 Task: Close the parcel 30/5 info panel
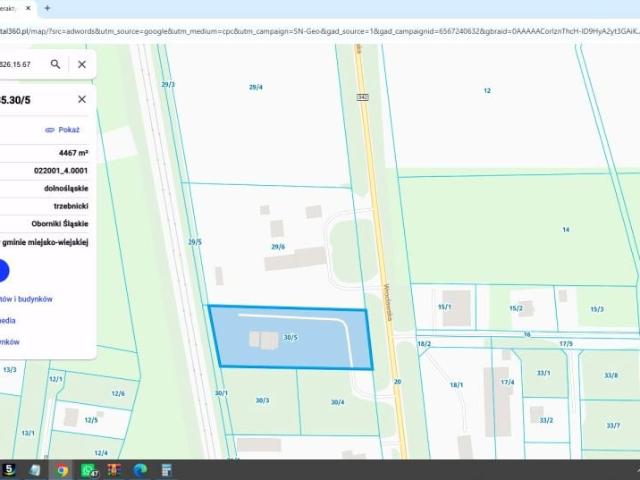click(x=82, y=99)
